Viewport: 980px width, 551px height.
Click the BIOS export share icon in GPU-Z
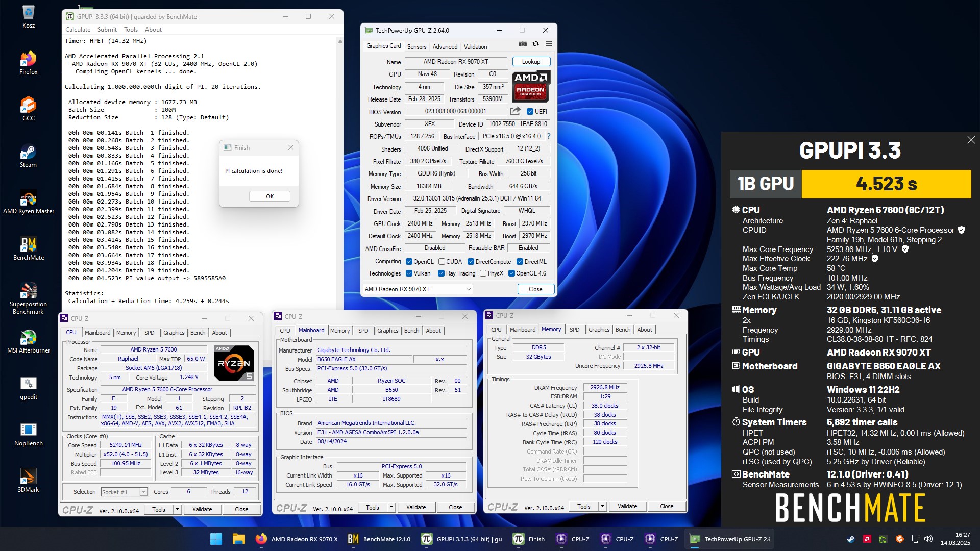click(515, 111)
